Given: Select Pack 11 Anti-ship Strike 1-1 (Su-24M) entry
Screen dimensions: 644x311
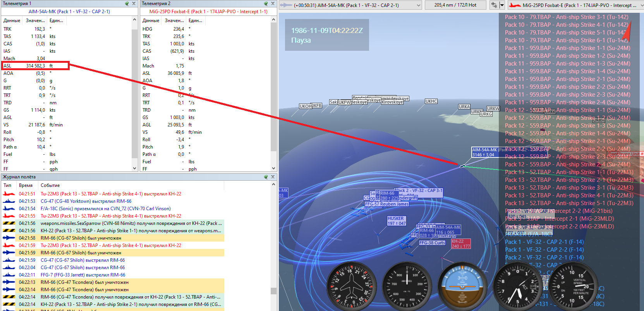Looking at the screenshot, I should 567,48.
